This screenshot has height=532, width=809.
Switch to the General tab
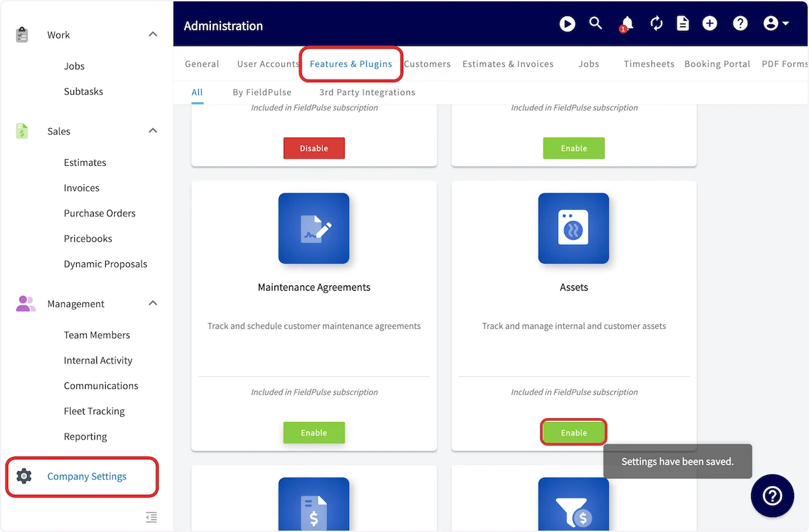[x=202, y=64]
